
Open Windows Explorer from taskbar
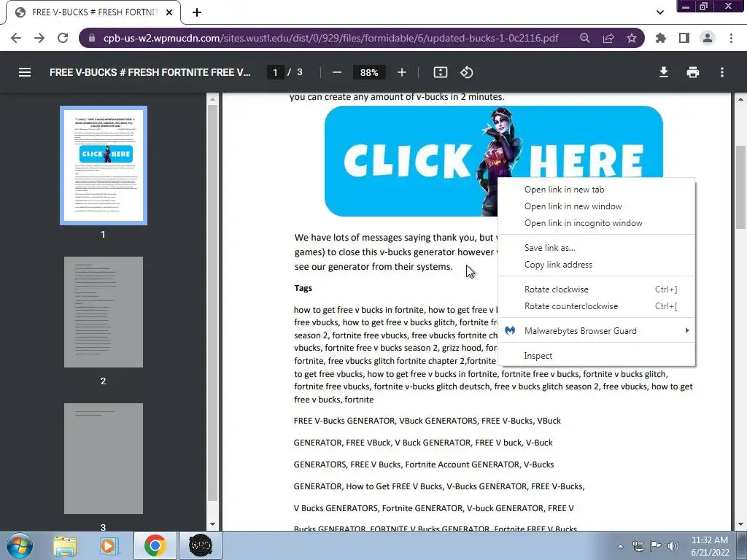65,545
